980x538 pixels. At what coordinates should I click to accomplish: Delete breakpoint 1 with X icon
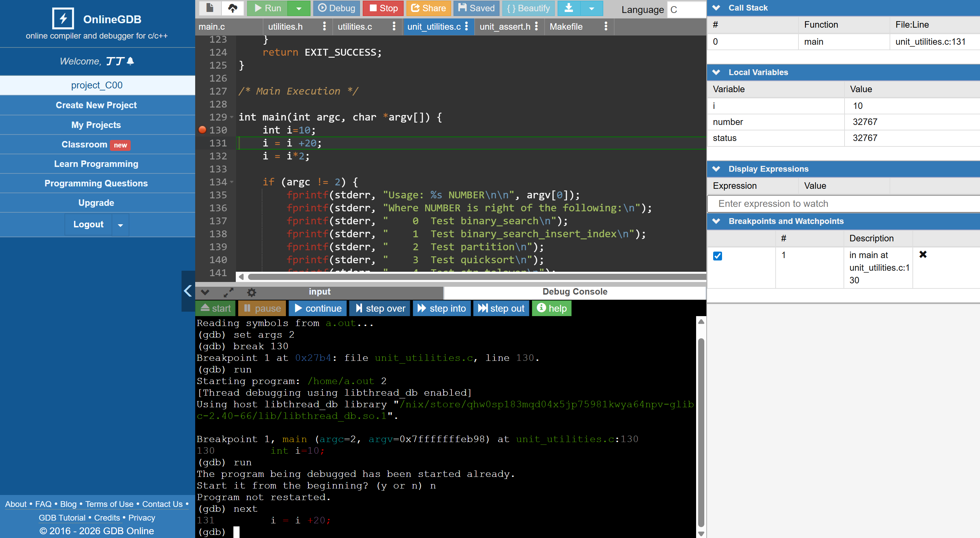click(x=923, y=255)
